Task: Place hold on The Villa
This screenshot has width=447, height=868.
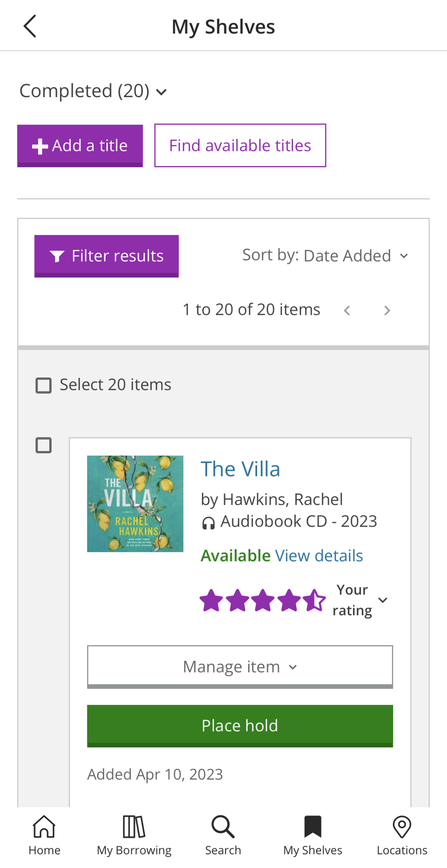Action: [x=240, y=726]
